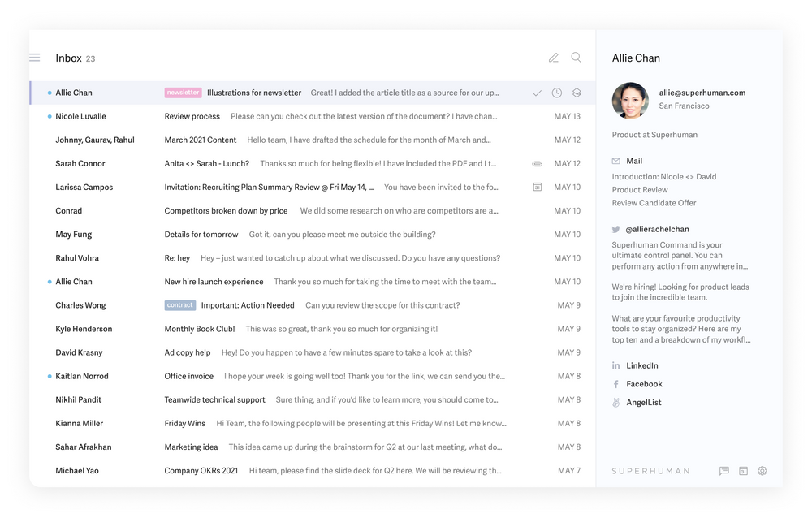
Task: Click the calendar invite icon on Larissa Campos's email
Action: point(536,187)
